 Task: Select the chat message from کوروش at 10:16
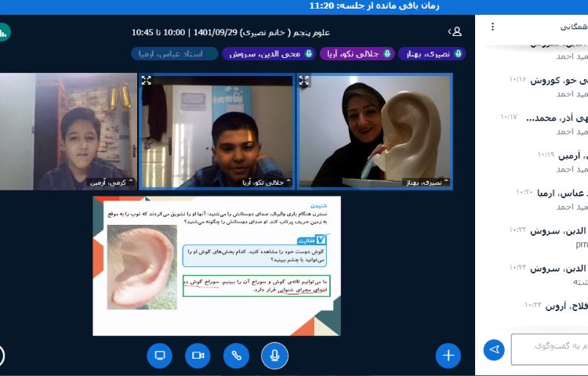[x=548, y=87]
